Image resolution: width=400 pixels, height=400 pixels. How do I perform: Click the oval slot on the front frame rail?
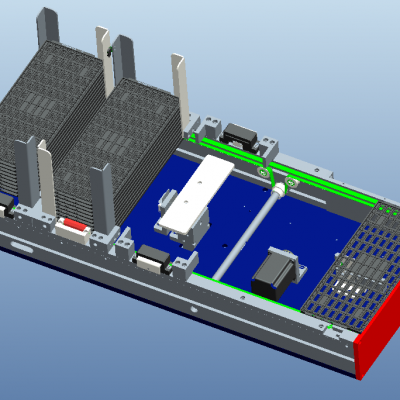(x=22, y=247)
